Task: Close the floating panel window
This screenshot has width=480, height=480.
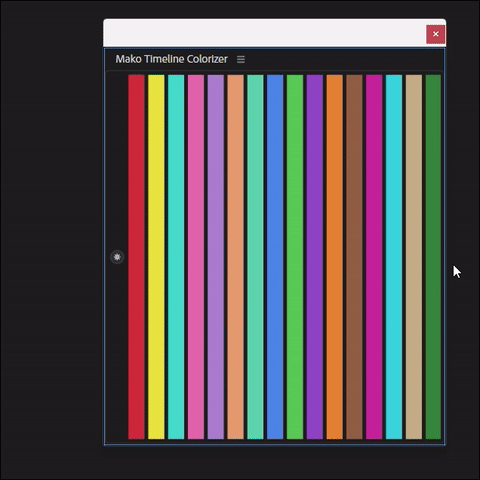Action: (435, 34)
